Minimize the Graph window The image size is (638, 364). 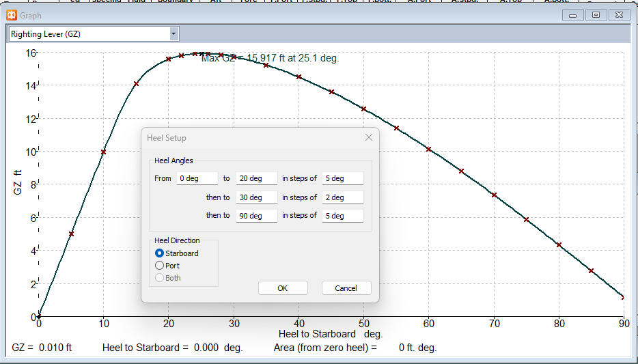pyautogui.click(x=573, y=15)
